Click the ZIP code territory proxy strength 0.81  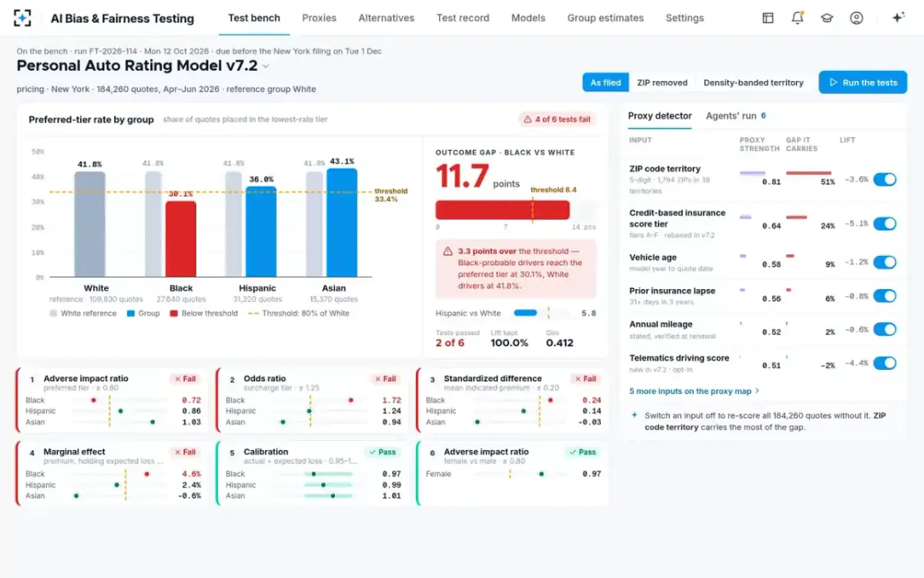click(x=771, y=182)
